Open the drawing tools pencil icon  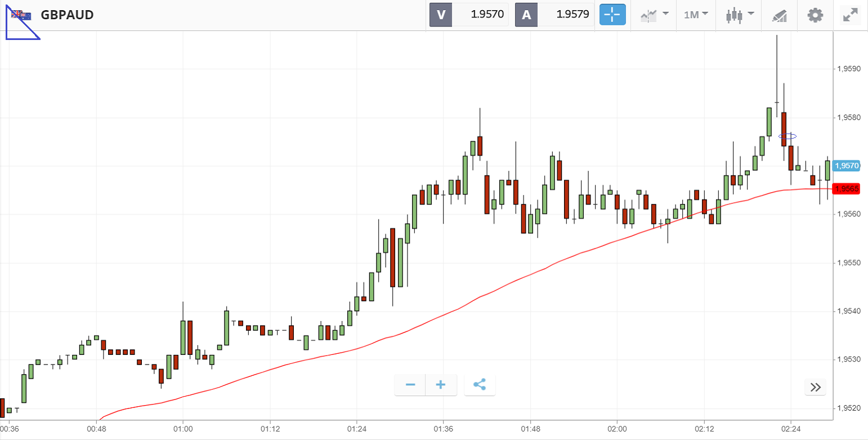click(x=779, y=15)
